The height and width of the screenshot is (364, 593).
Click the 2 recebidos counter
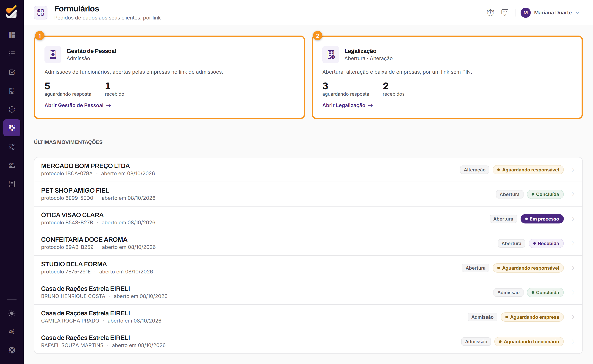click(x=393, y=89)
